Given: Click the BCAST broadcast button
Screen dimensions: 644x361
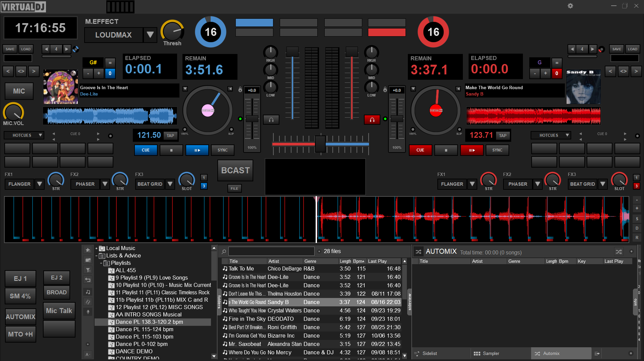Looking at the screenshot, I should click(235, 170).
